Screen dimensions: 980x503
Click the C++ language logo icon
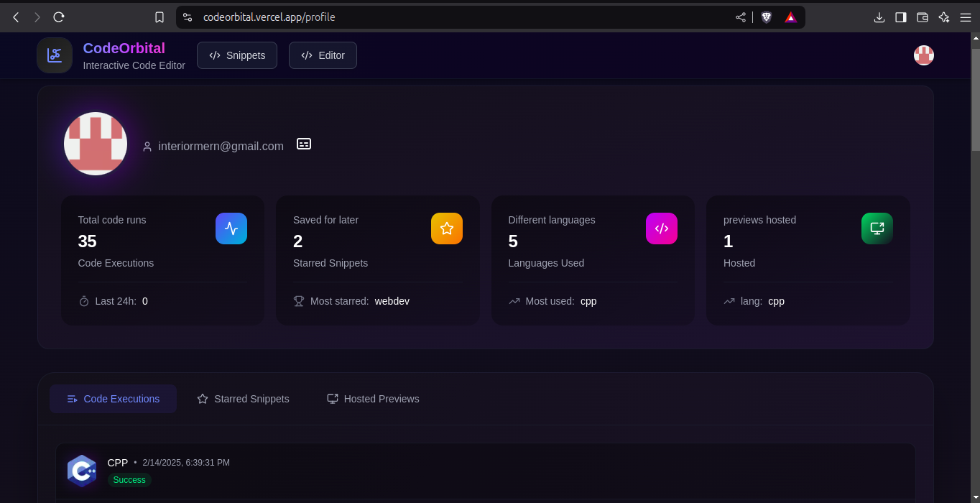(82, 471)
